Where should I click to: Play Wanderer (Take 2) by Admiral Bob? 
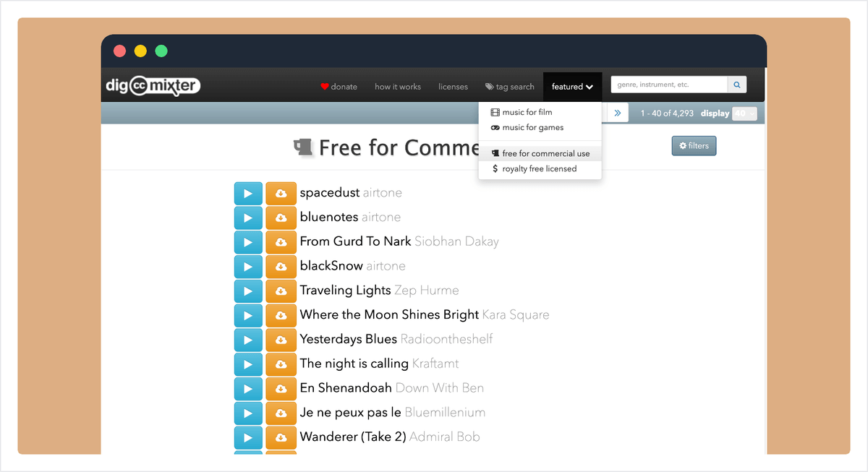[x=248, y=437]
